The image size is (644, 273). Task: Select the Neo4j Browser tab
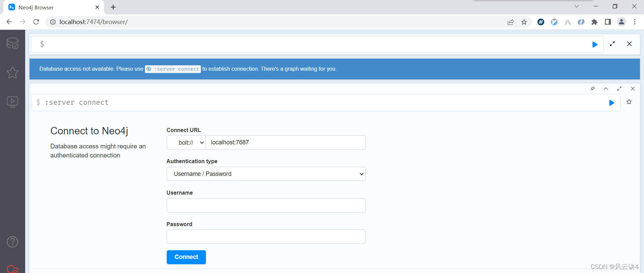point(54,7)
